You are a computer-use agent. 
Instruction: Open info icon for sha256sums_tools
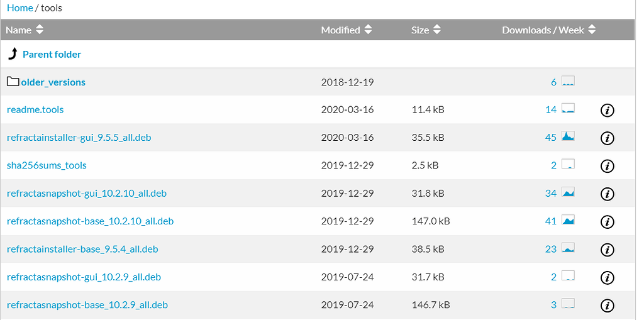pyautogui.click(x=607, y=166)
